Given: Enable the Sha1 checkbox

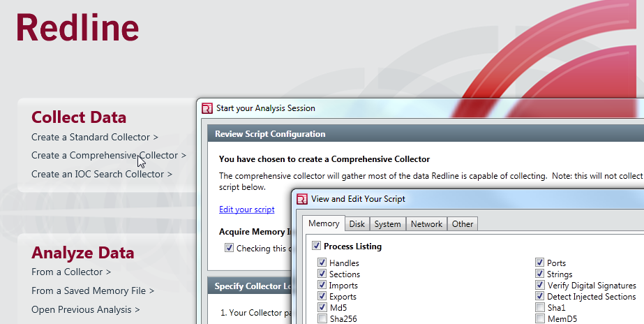Looking at the screenshot, I should point(539,307).
